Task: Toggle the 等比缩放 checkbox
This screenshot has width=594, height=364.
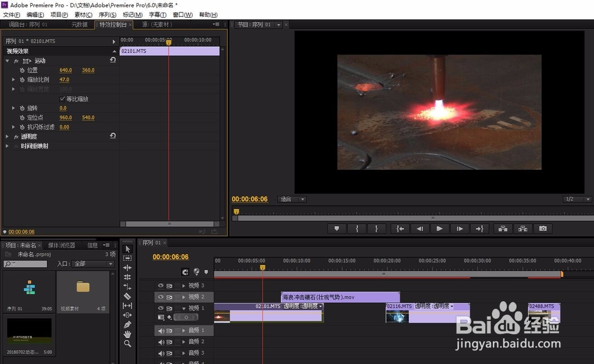Action: (62, 99)
